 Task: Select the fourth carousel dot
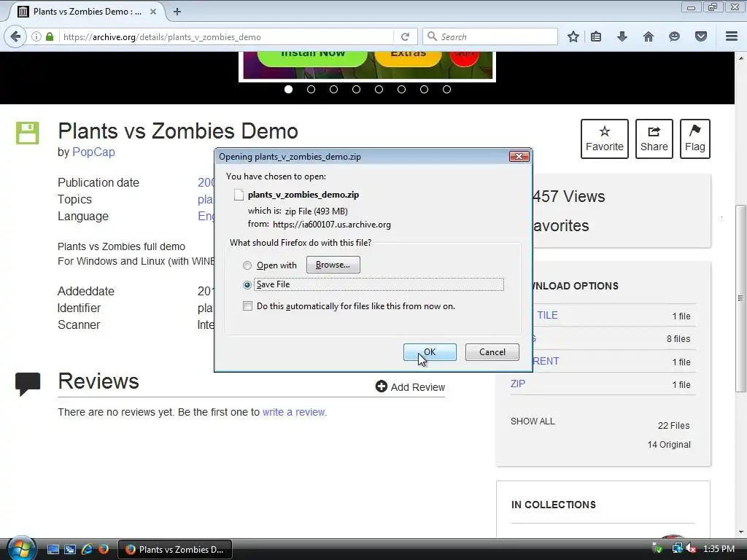[356, 89]
